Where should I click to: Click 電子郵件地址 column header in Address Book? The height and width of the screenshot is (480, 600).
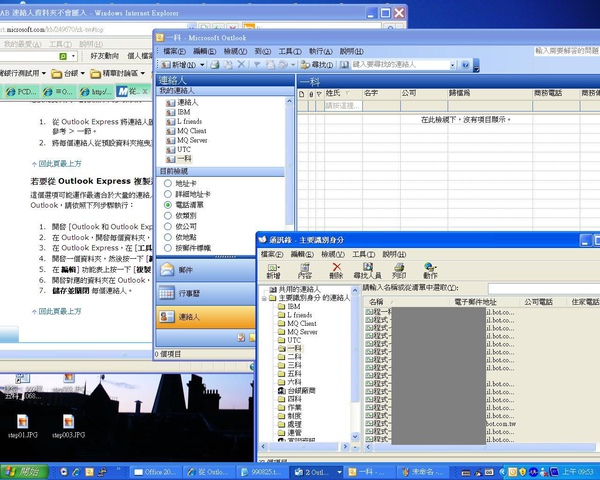click(x=484, y=302)
